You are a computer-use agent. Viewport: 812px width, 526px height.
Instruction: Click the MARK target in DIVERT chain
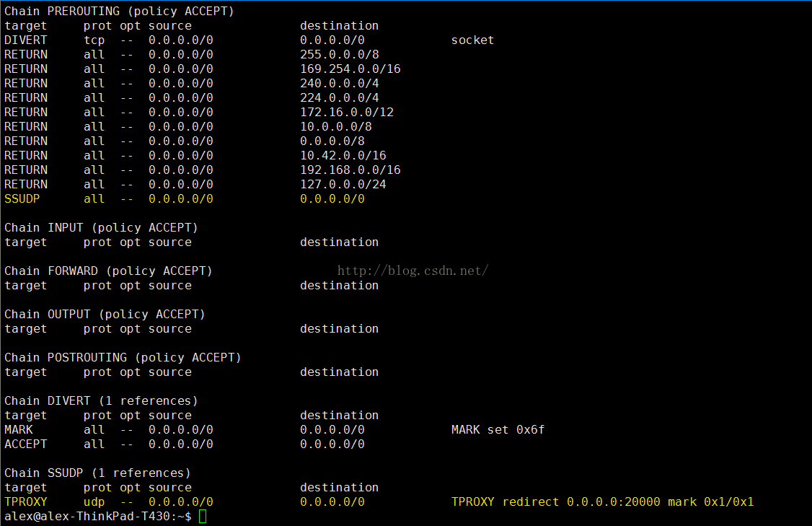click(x=19, y=430)
